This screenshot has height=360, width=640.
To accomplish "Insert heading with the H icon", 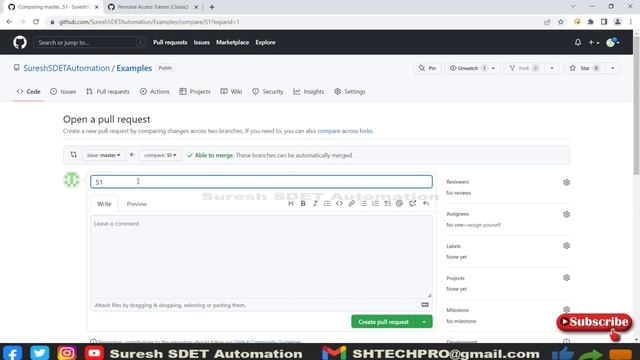I will (x=291, y=203).
